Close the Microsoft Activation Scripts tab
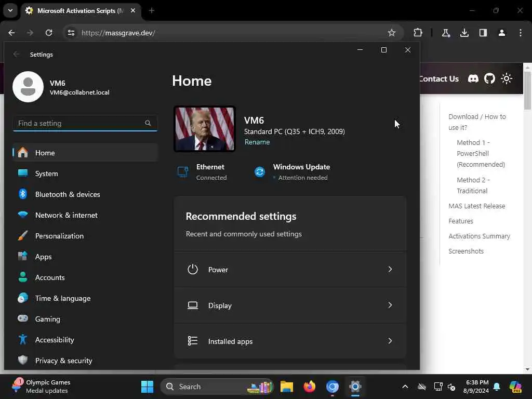532x399 pixels. click(x=133, y=10)
